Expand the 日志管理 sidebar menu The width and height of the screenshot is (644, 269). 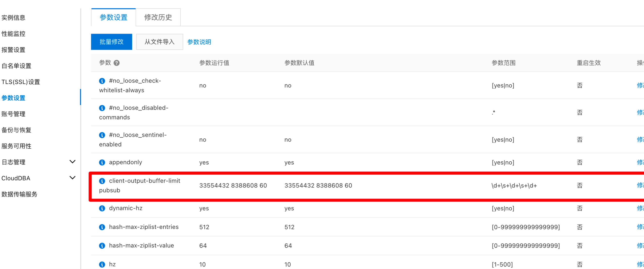[72, 162]
